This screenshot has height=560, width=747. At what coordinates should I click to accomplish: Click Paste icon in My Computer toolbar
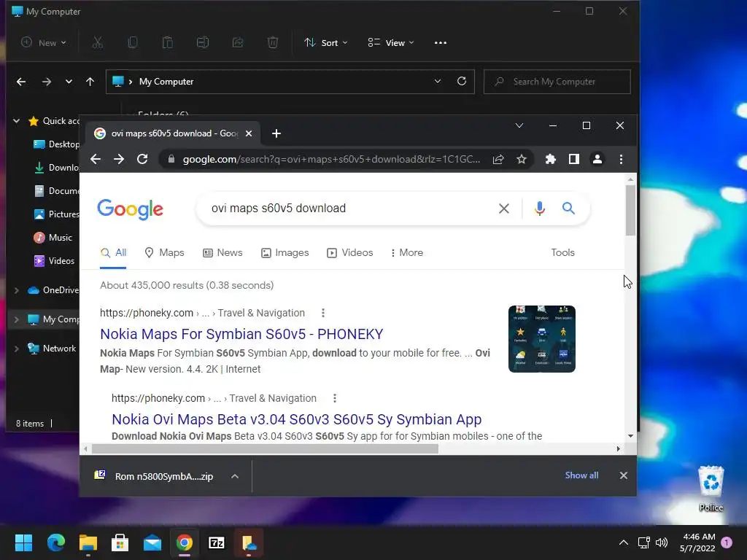[167, 43]
